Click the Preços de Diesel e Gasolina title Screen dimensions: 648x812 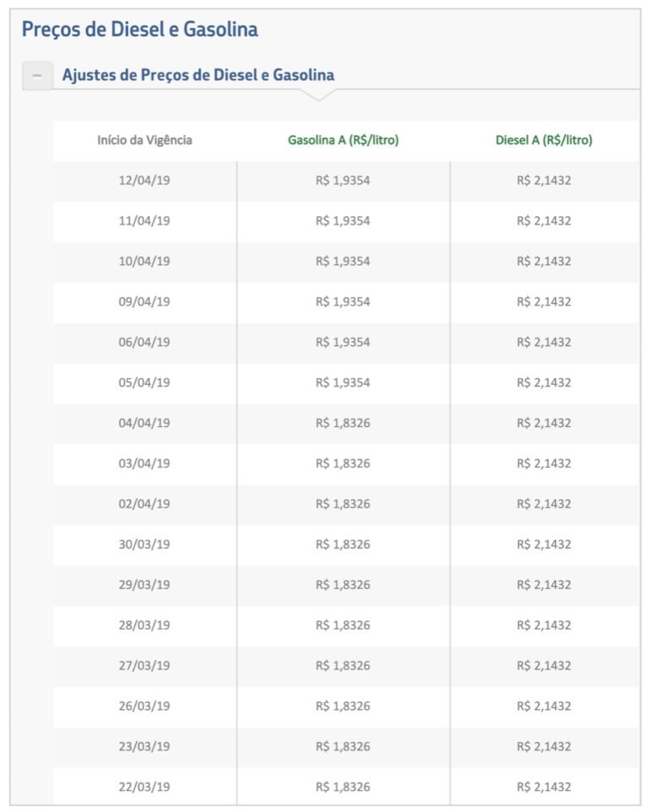[x=140, y=29]
